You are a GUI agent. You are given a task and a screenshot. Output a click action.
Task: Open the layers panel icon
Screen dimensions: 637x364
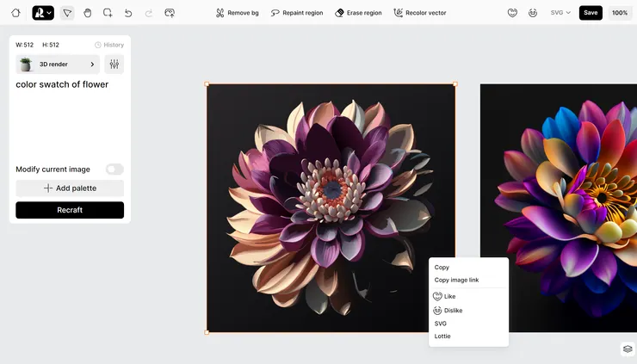tap(628, 349)
